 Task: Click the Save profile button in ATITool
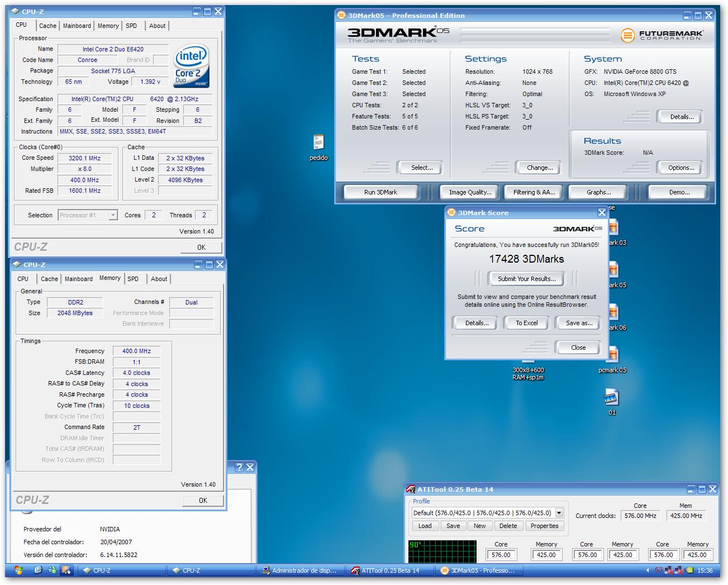tap(453, 526)
